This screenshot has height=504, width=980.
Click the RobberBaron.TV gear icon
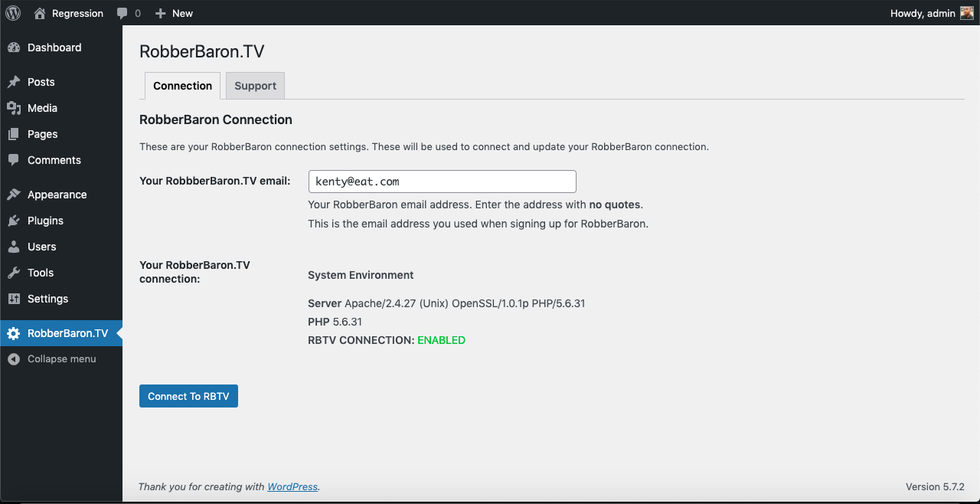14,333
